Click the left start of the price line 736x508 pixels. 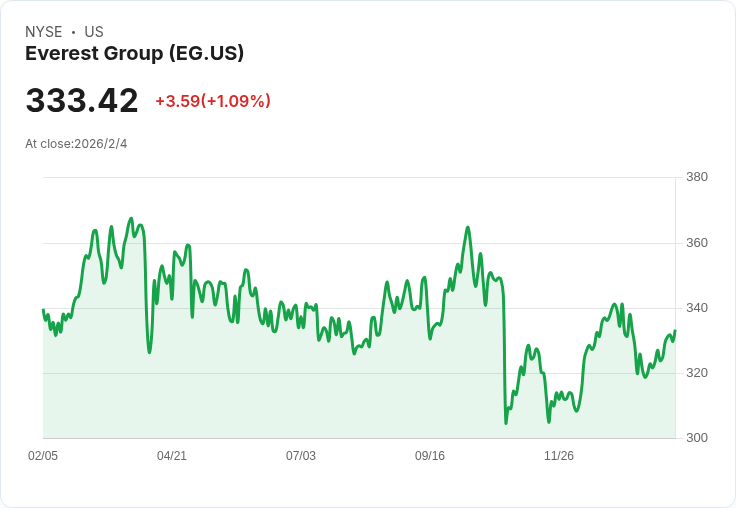[x=43, y=310]
